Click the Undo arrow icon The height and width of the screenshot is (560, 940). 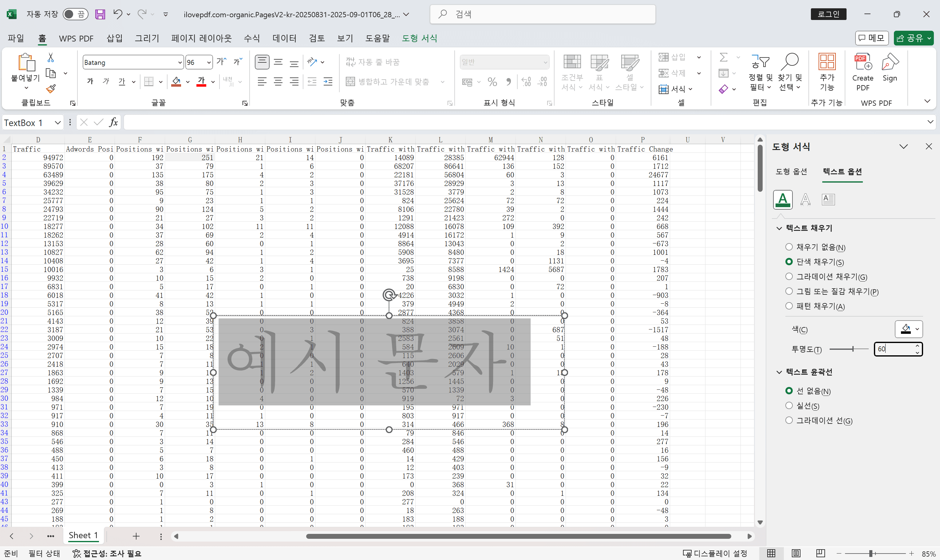click(x=118, y=14)
